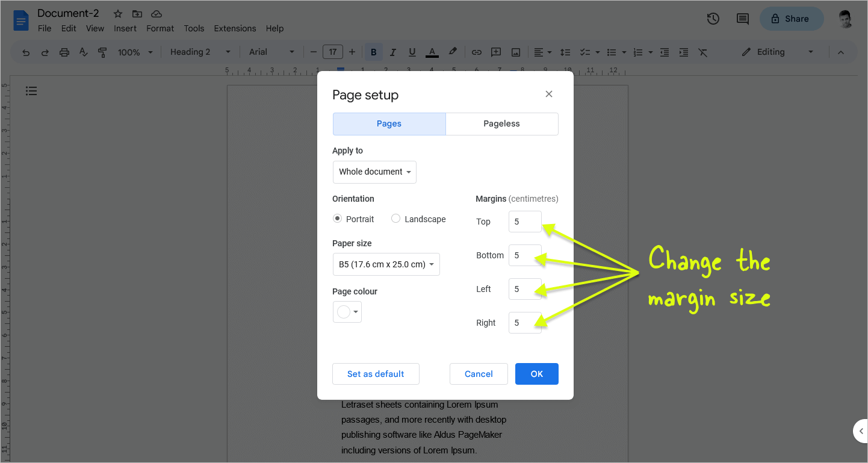Click the Set as default button
Screen dimensions: 868x463
pyautogui.click(x=376, y=373)
